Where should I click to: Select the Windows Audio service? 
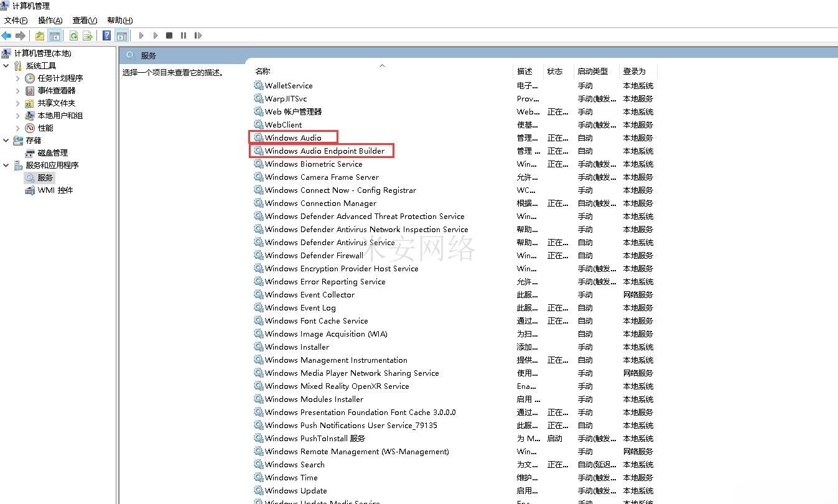pyautogui.click(x=293, y=138)
